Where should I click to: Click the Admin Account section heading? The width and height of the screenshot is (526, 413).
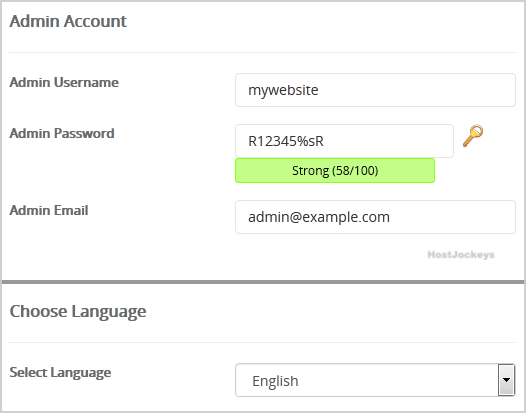(68, 21)
